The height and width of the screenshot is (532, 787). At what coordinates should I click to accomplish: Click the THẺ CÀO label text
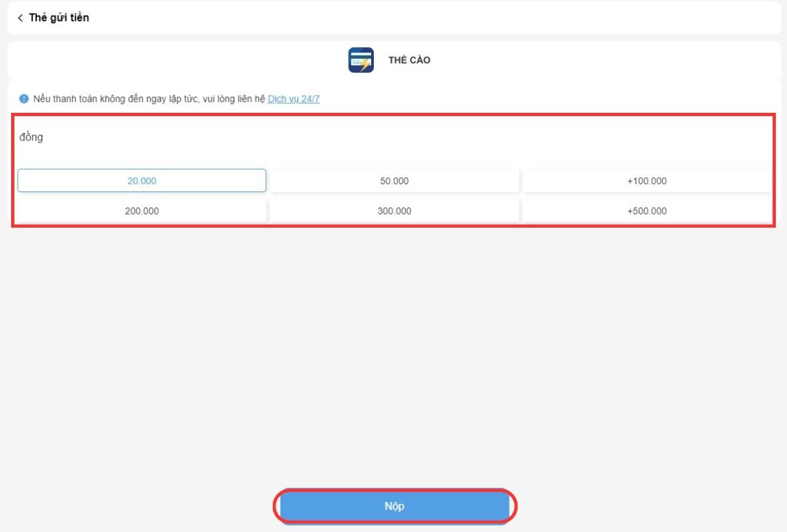pyautogui.click(x=409, y=60)
